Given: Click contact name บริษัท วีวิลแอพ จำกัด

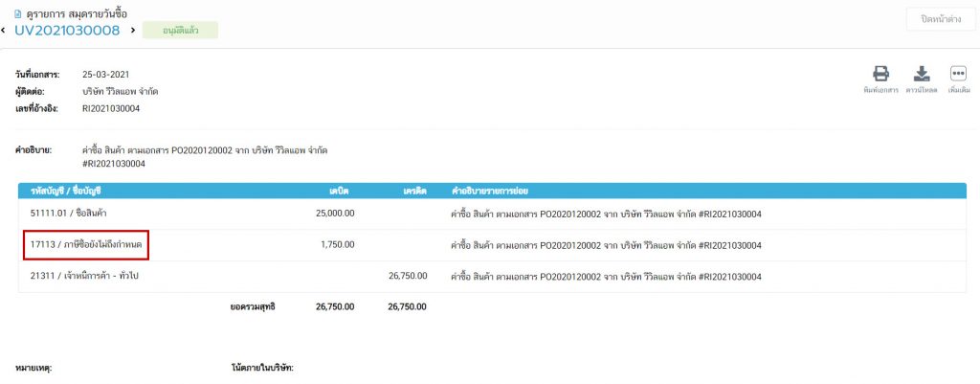Looking at the screenshot, I should pyautogui.click(x=121, y=91).
